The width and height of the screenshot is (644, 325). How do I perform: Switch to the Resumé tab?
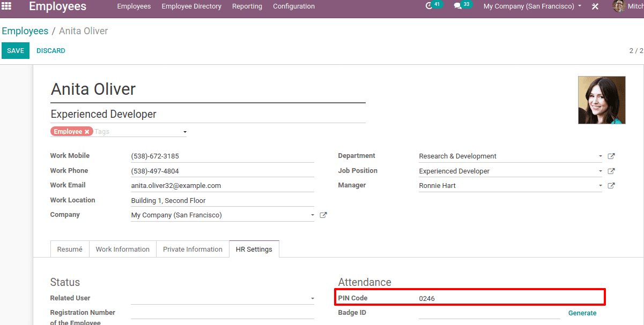click(70, 249)
